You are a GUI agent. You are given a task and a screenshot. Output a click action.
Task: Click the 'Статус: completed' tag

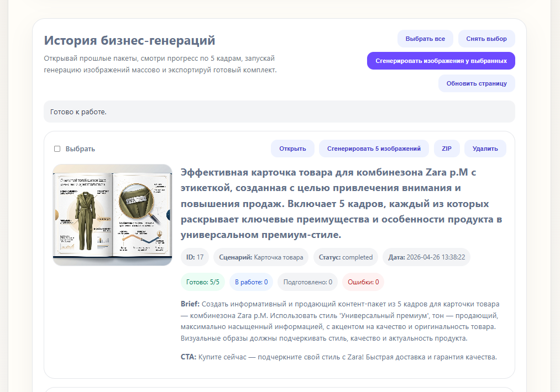coord(346,257)
